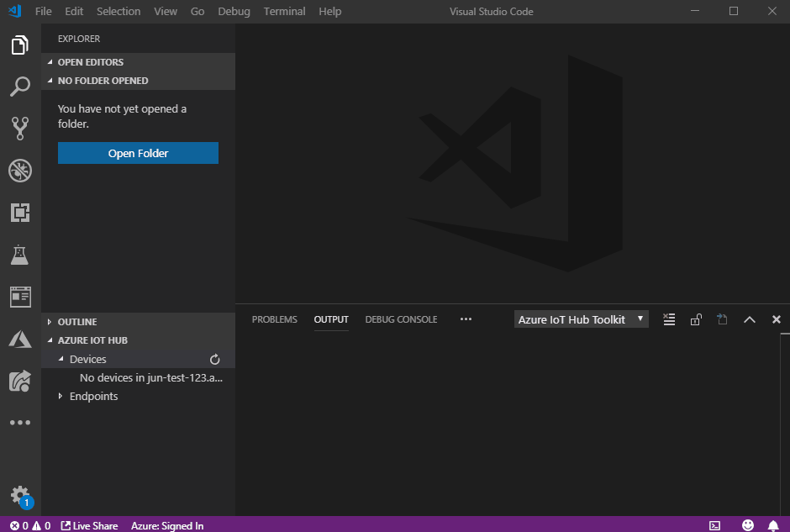Click Azure: Signed In status item
The height and width of the screenshot is (532, 790).
(x=167, y=525)
